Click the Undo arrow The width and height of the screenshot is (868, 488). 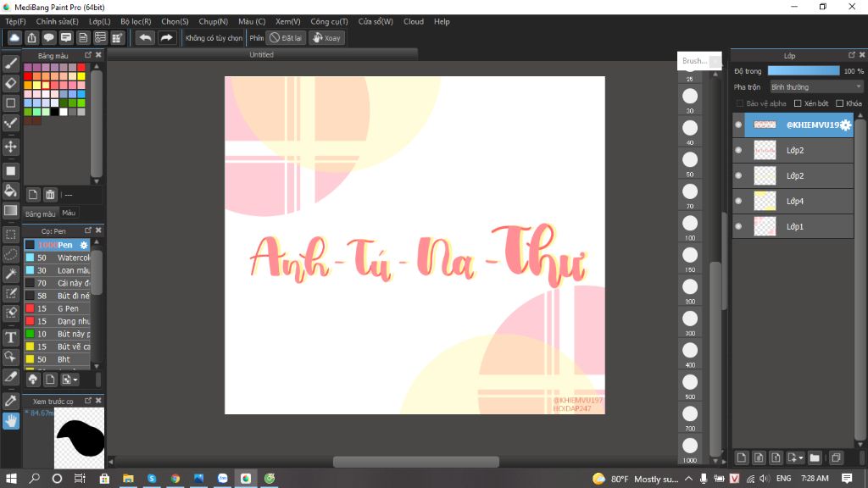pyautogui.click(x=146, y=37)
